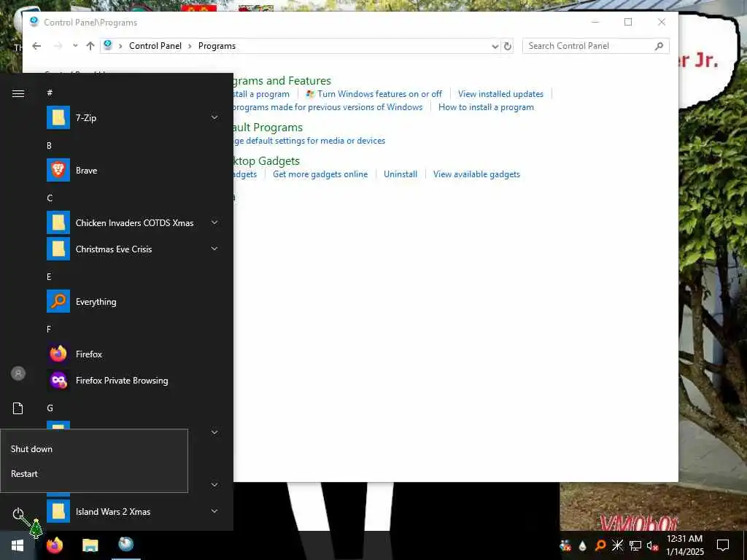Image resolution: width=747 pixels, height=560 pixels.
Task: Open the Everything magnifier tray icon
Action: 600,545
